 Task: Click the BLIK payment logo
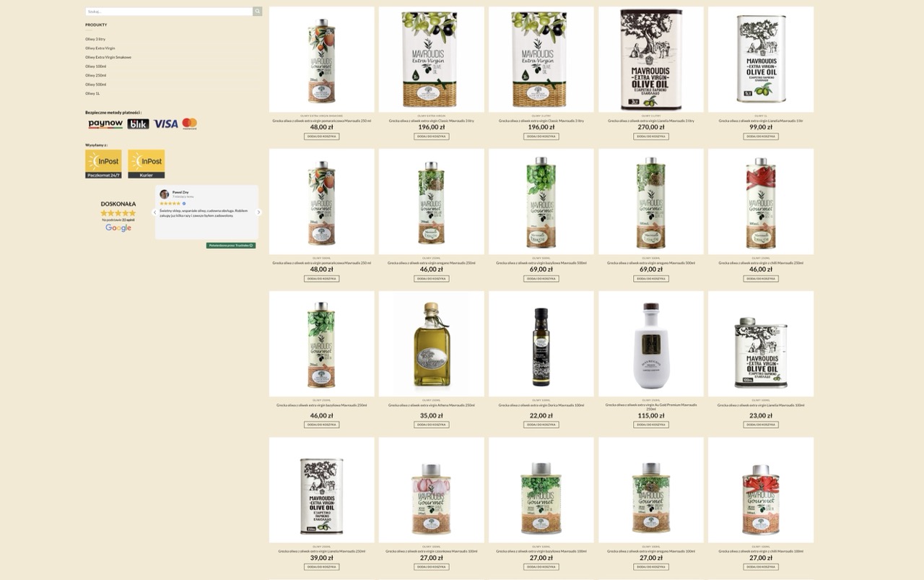tap(138, 124)
